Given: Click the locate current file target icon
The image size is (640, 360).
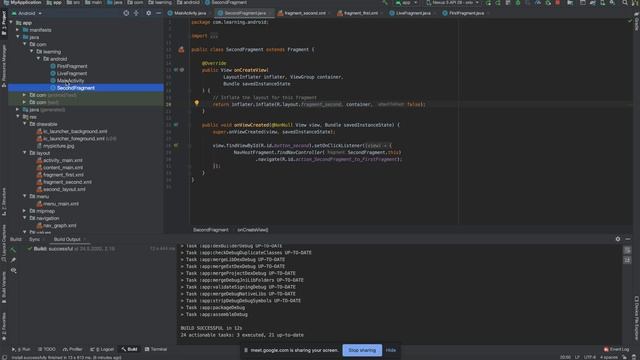Looking at the screenshot, I should point(126,13).
